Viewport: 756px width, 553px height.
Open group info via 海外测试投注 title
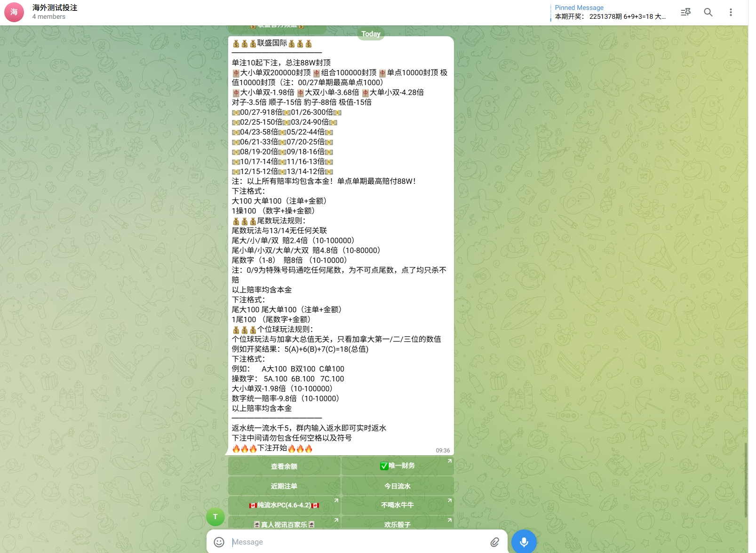point(55,8)
